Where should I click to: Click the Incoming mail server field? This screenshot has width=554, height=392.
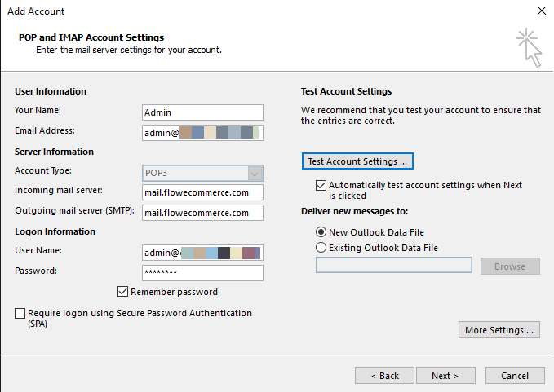pos(202,192)
